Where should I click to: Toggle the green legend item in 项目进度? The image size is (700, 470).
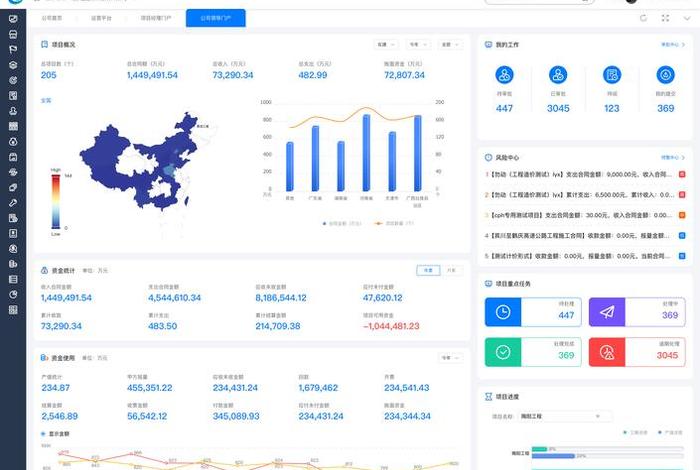pos(635,432)
